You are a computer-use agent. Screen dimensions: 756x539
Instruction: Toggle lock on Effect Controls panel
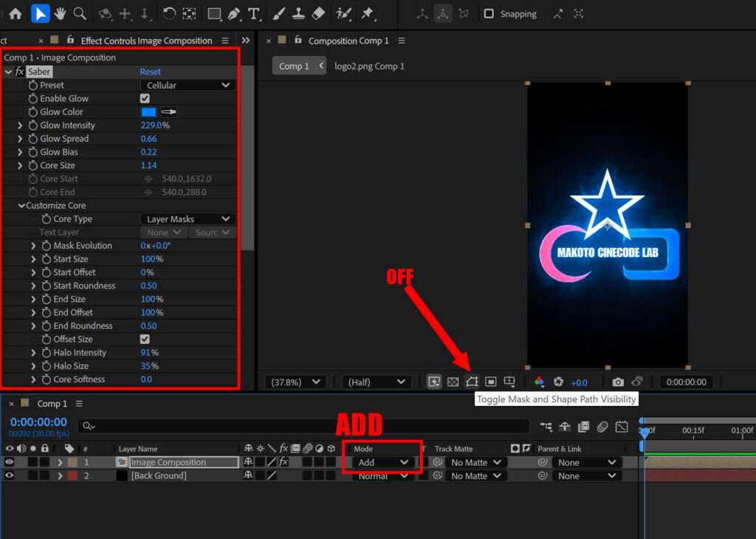[70, 40]
